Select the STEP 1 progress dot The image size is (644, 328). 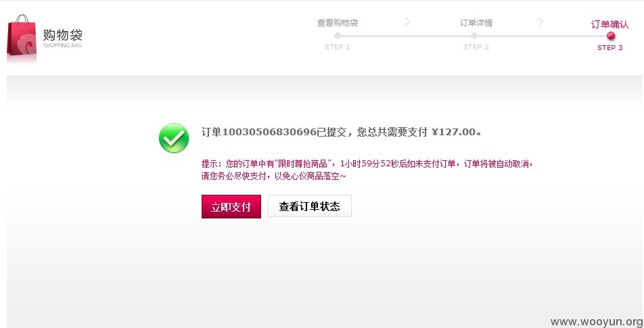pyautogui.click(x=338, y=36)
